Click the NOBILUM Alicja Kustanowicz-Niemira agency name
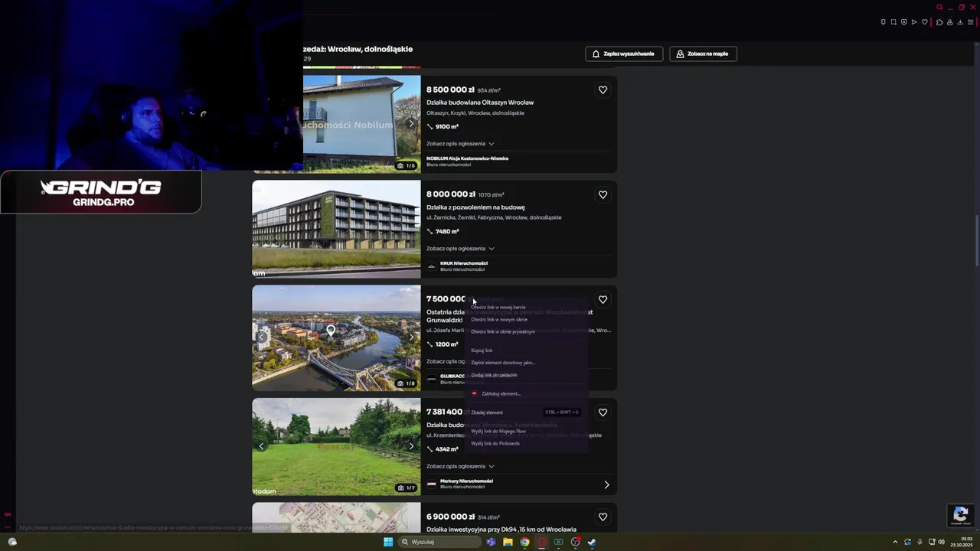This screenshot has height=551, width=980. 467,158
